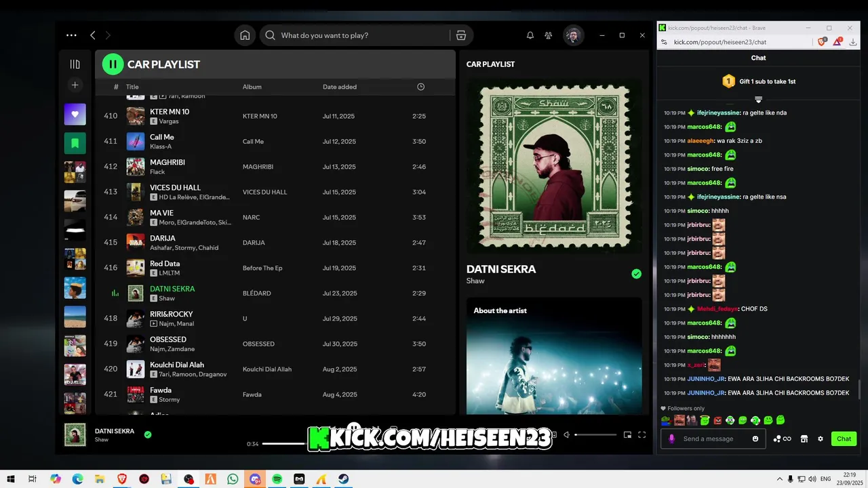The width and height of the screenshot is (868, 488).
Task: Sort by Date added column header
Action: (x=340, y=87)
